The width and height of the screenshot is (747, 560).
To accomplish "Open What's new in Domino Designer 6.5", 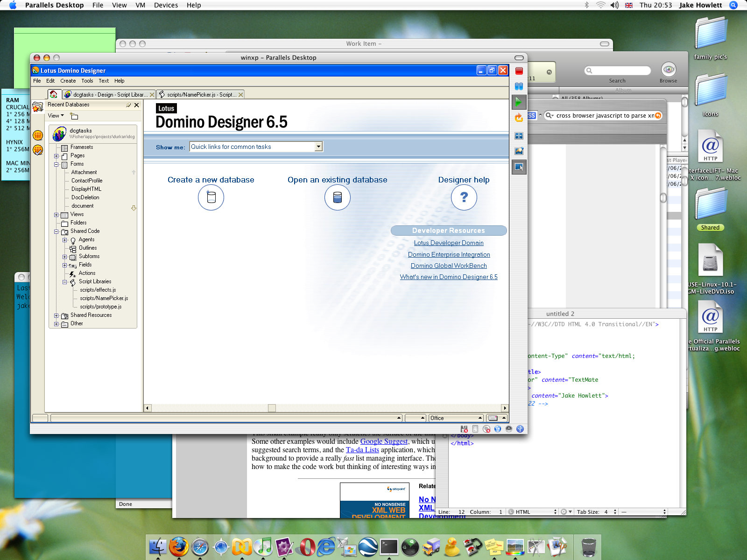I will 449,277.
